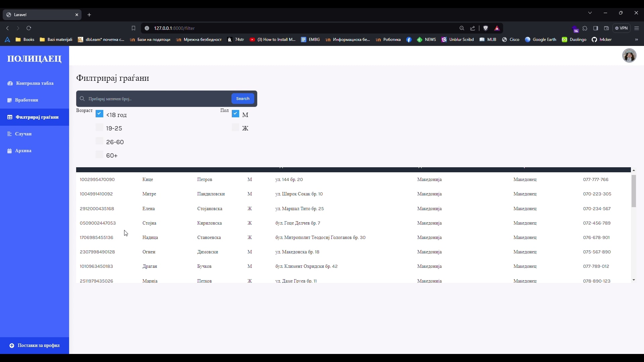
Task: Open the tab search dropdown arrow
Action: point(590,13)
